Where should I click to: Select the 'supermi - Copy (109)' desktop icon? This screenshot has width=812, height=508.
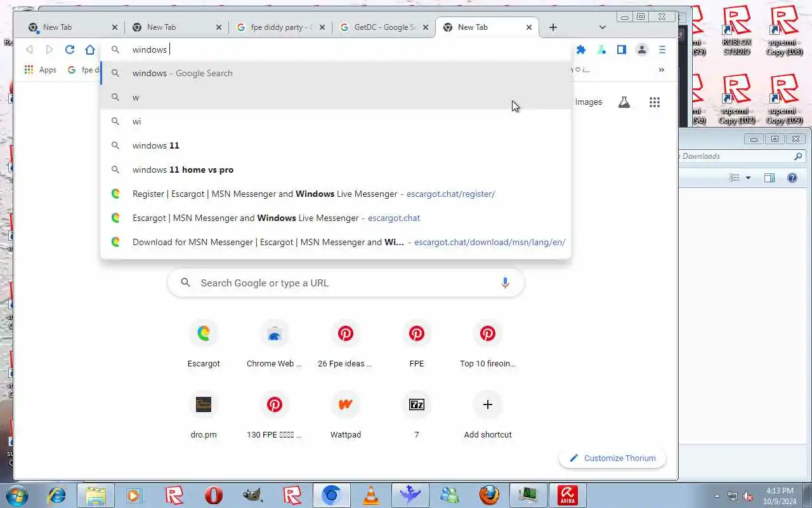point(784,99)
